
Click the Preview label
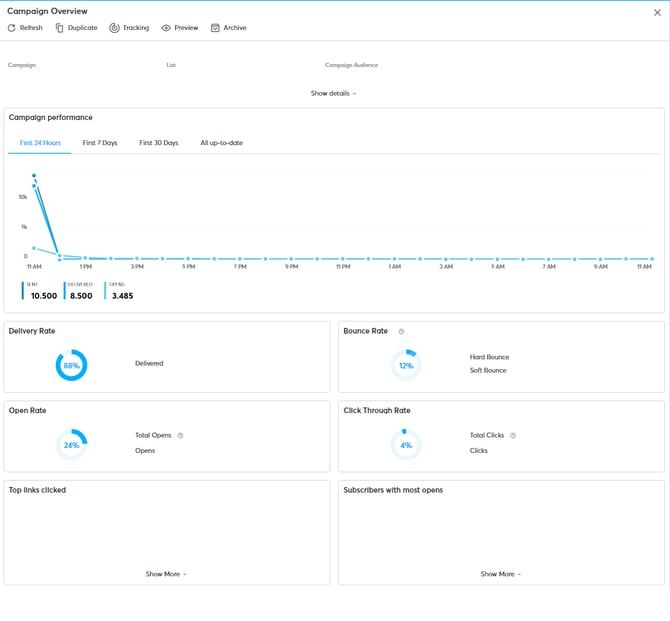[186, 28]
